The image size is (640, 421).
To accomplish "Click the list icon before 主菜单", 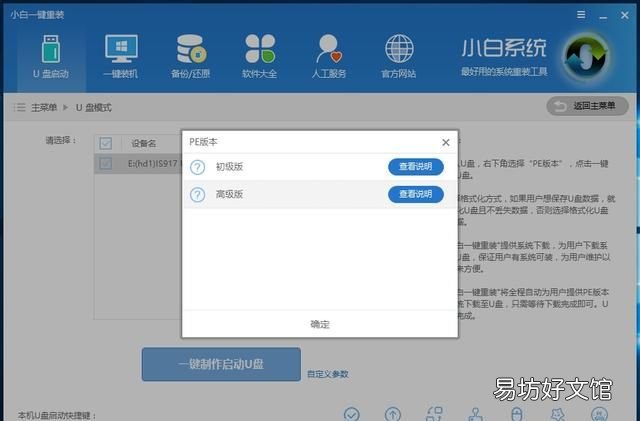I will pyautogui.click(x=19, y=107).
